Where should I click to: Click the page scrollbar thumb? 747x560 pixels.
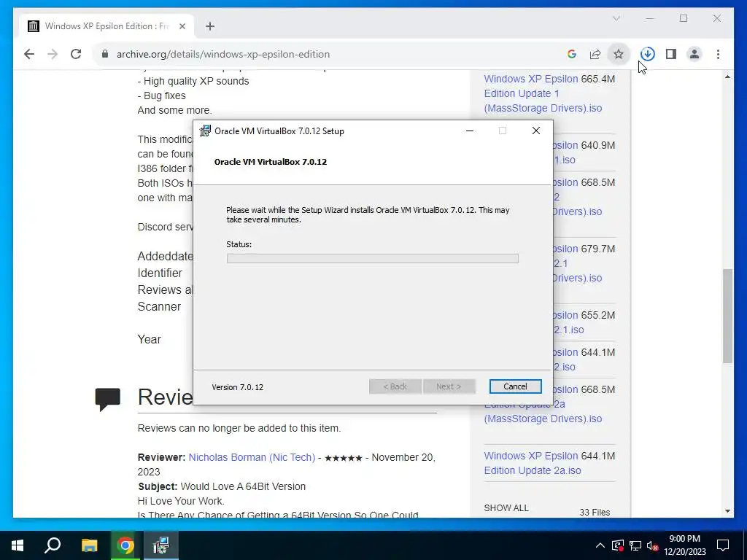(x=727, y=316)
